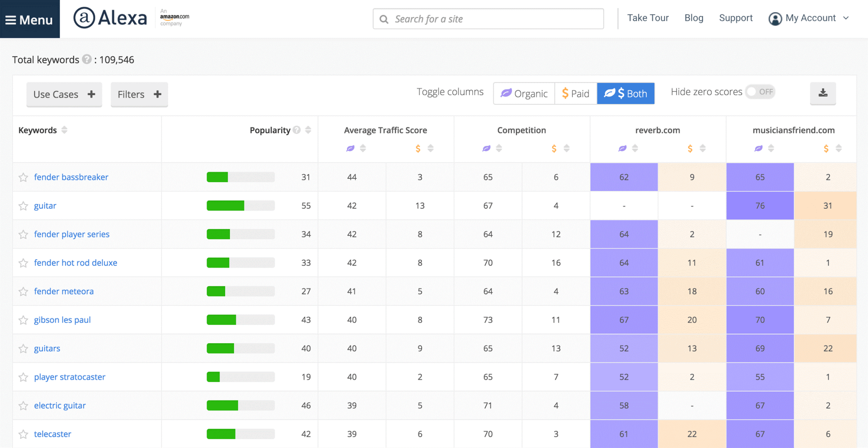This screenshot has width=868, height=448.
Task: Sort musiciansfriend.com paid column
Action: pyautogui.click(x=839, y=148)
